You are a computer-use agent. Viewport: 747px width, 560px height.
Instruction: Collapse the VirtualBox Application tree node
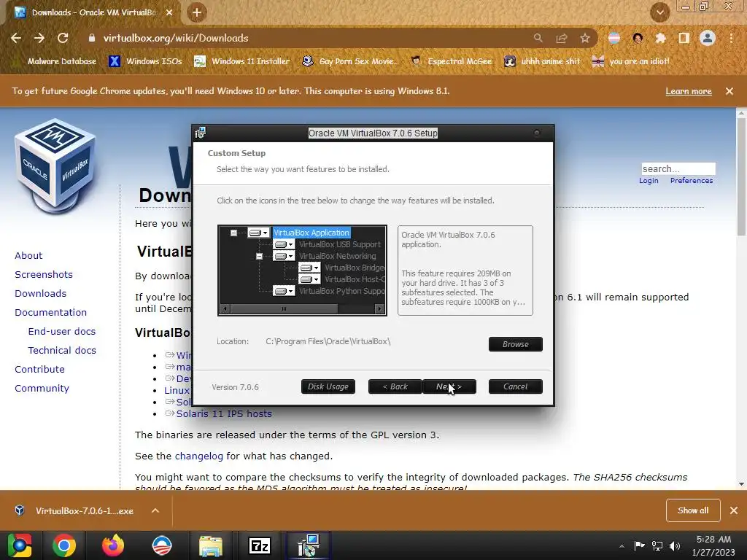(233, 233)
